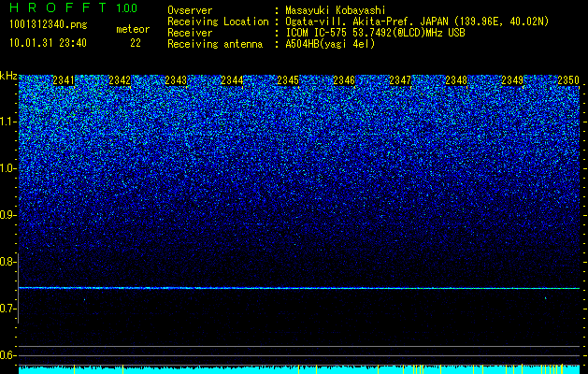Click time marker 2346

344,79
